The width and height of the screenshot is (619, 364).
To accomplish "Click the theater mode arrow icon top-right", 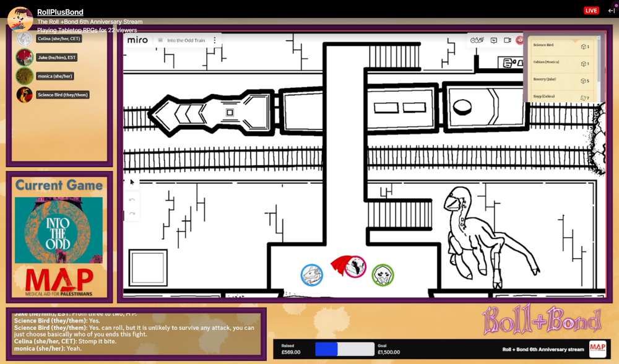I will pyautogui.click(x=611, y=11).
